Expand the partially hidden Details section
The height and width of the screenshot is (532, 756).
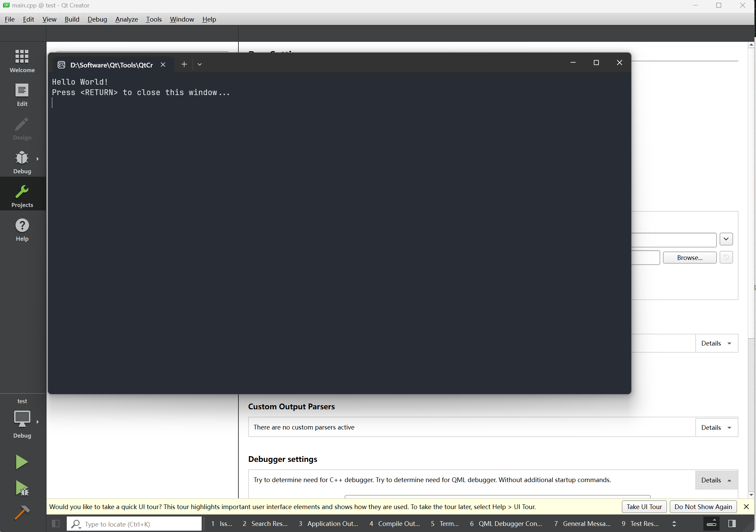click(717, 343)
